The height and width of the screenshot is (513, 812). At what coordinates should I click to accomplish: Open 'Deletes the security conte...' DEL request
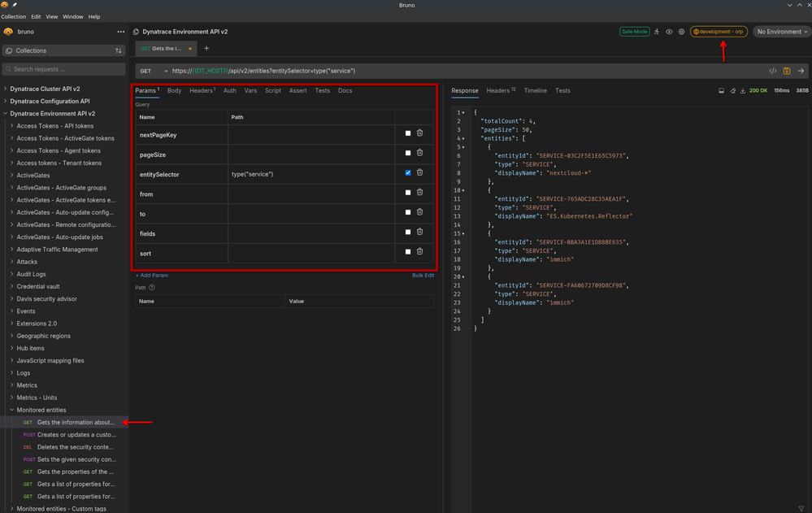click(67, 447)
